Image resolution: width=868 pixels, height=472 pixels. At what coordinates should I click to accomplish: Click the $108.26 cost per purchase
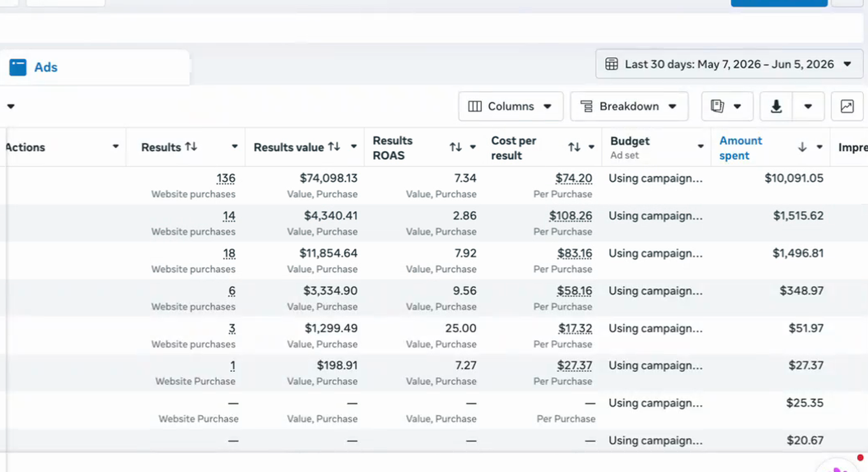571,216
